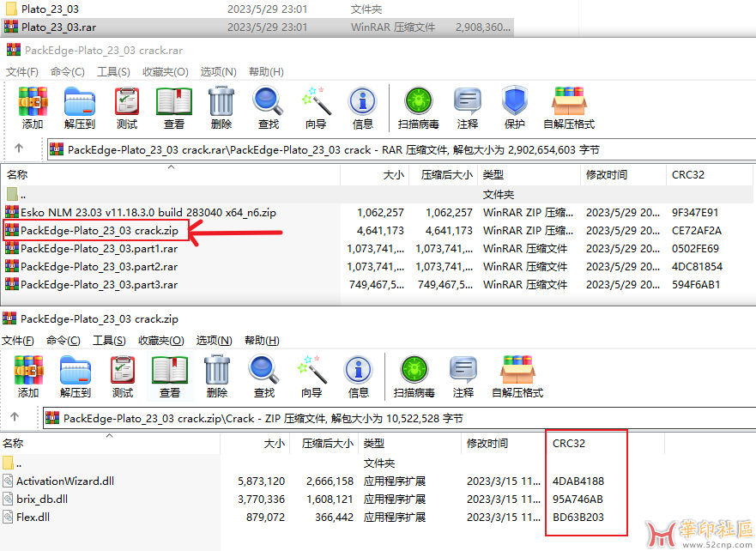Open 工具(S) menu in crack.rar window
The width and height of the screenshot is (756, 551).
pyautogui.click(x=113, y=72)
